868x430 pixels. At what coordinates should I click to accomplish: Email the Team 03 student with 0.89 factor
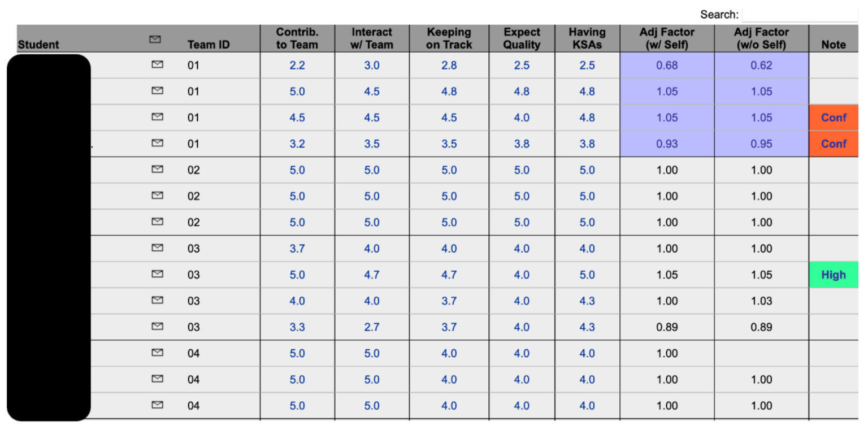(158, 326)
